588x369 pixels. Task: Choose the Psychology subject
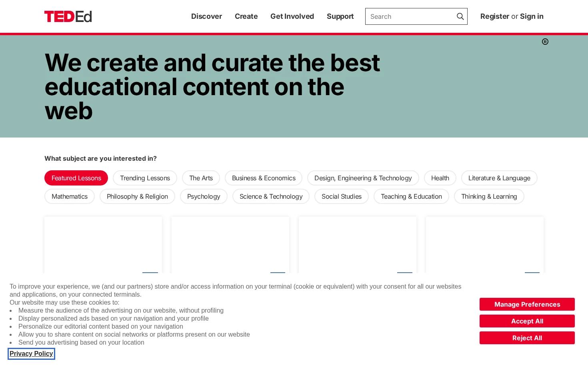point(204,196)
